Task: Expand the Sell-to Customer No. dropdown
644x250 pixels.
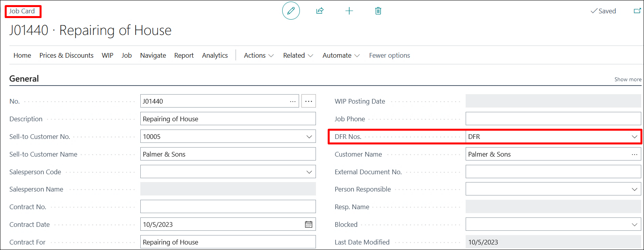Action: click(x=309, y=137)
